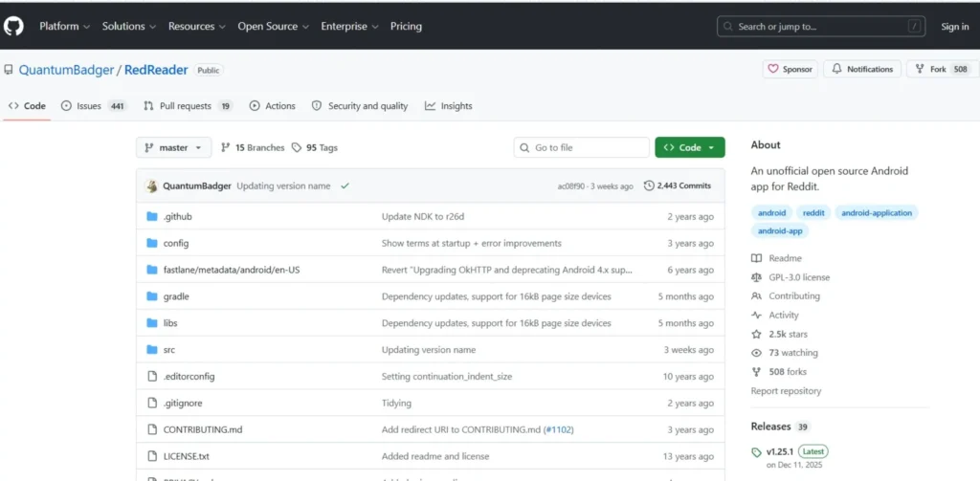The image size is (980, 481).
Task: Expand the Platform menu
Action: tap(64, 26)
